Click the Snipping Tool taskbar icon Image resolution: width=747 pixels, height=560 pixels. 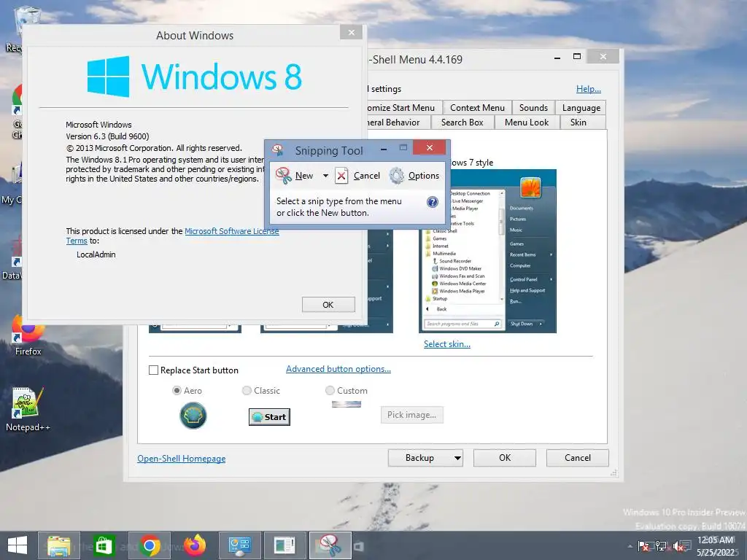point(330,545)
